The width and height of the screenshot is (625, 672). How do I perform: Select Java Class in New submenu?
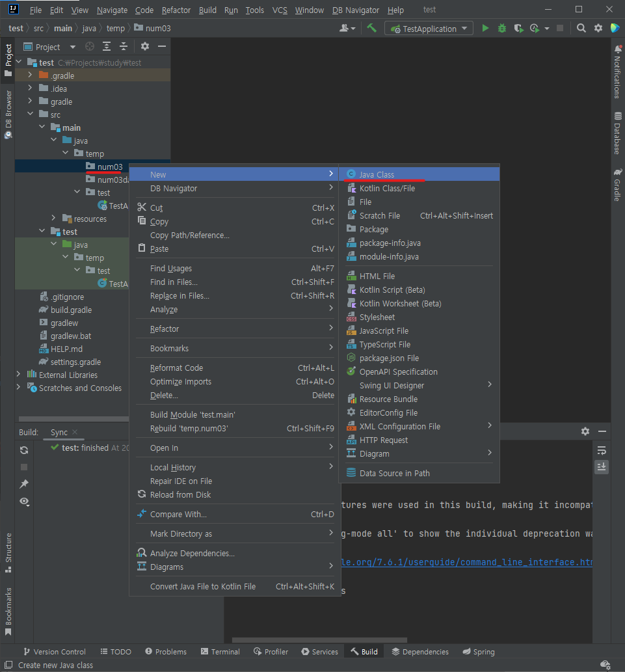(x=419, y=174)
